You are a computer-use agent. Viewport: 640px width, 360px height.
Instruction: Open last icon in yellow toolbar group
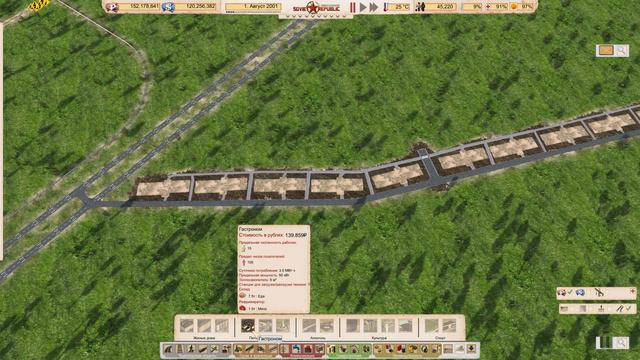click(436, 349)
